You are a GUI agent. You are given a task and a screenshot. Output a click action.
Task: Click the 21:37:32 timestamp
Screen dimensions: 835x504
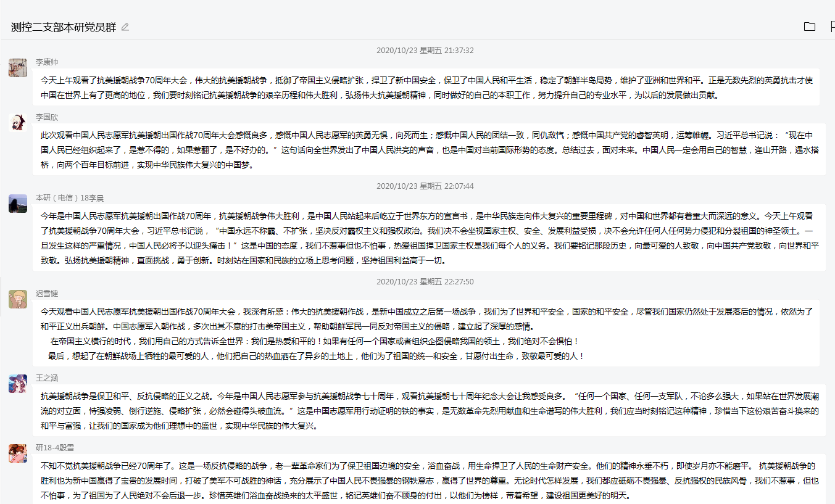tap(425, 51)
